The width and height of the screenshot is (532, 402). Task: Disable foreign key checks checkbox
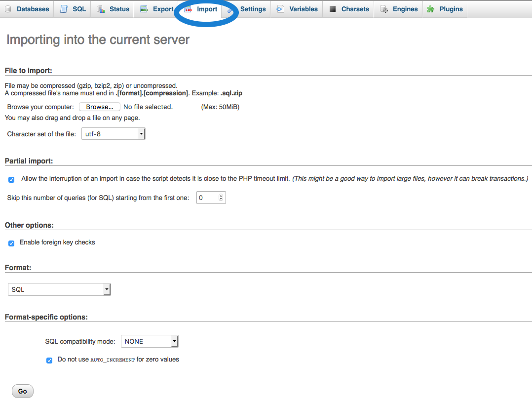pos(11,243)
